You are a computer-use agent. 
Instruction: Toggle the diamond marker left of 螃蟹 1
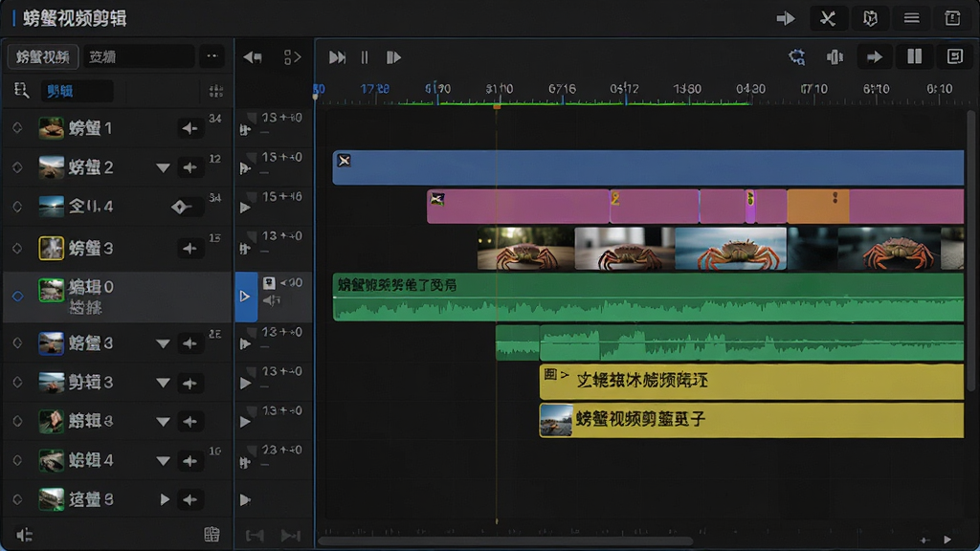pos(17,127)
